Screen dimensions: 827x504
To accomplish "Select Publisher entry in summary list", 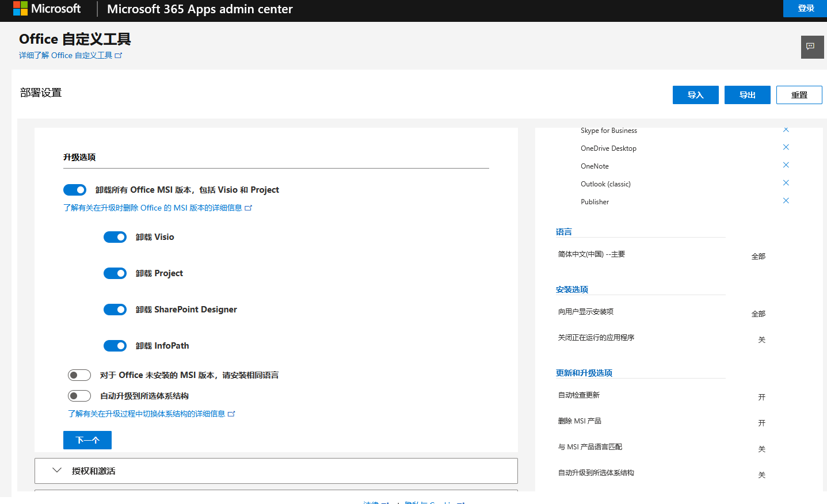I will pos(594,202).
